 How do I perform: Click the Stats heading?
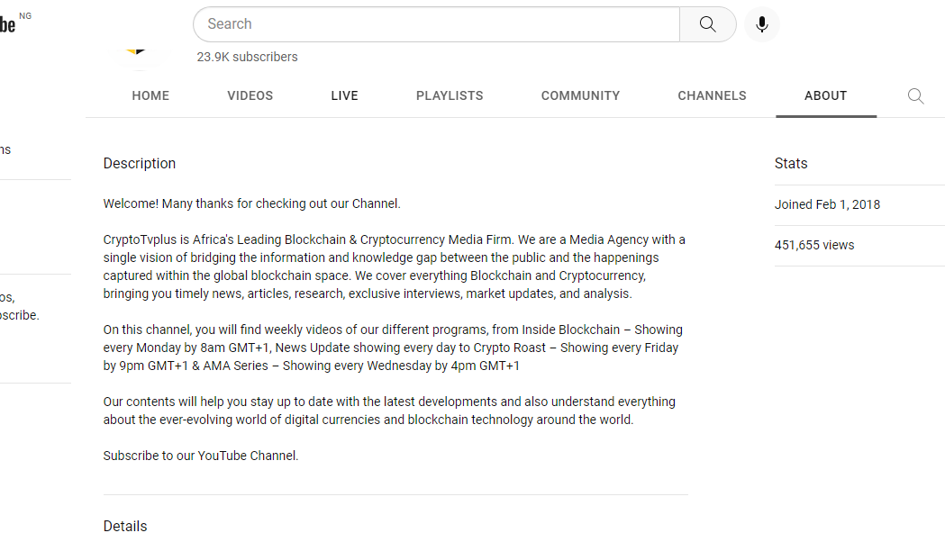tap(791, 164)
